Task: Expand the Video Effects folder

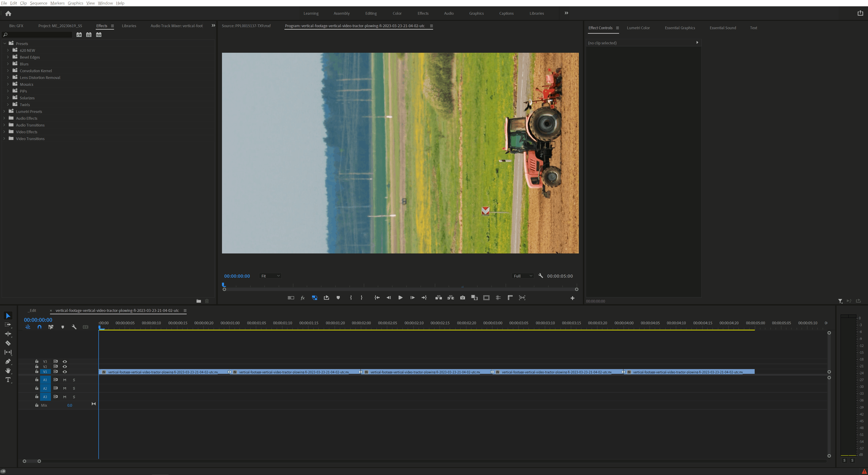Action: click(4, 132)
